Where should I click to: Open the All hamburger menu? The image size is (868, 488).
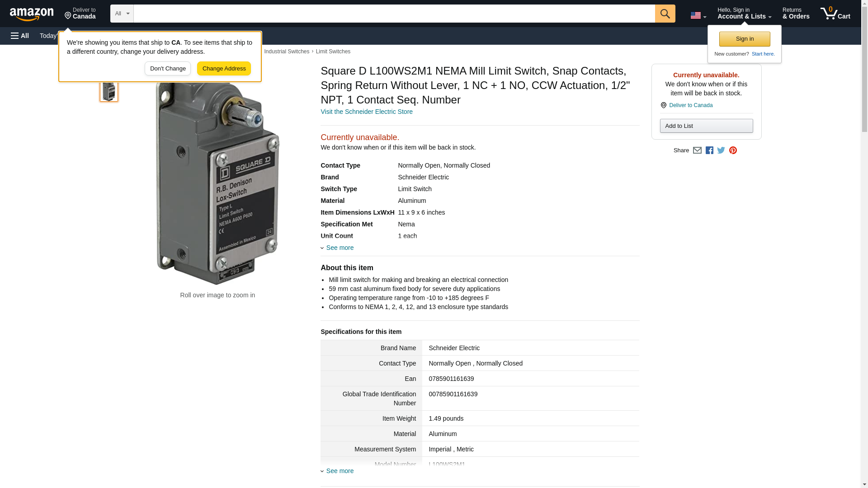click(x=20, y=36)
